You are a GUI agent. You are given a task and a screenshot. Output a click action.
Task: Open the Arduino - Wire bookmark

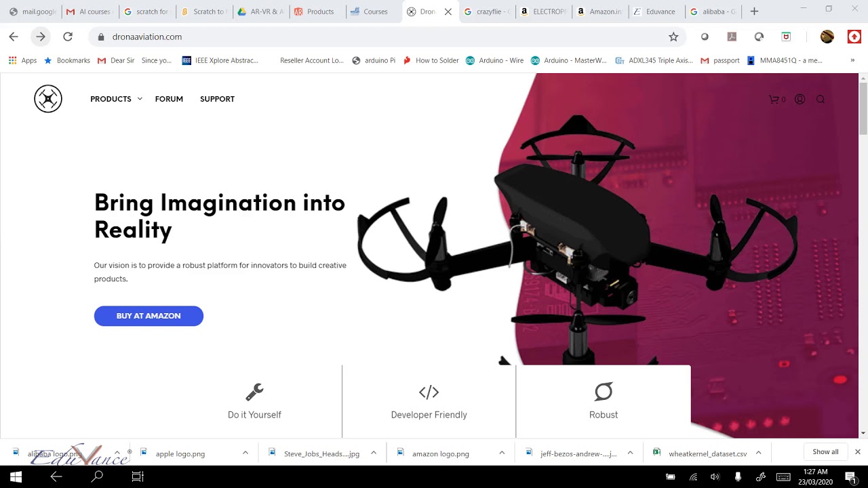click(494, 60)
